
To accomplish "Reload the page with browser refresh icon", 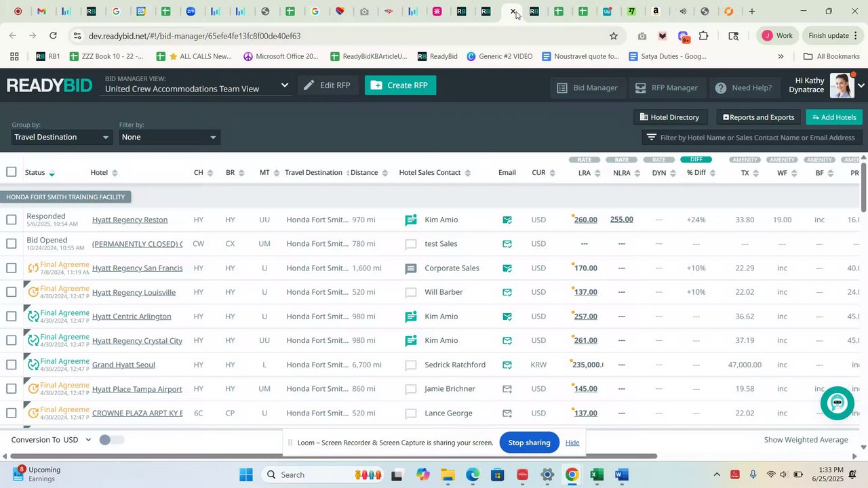I will 53,36.
